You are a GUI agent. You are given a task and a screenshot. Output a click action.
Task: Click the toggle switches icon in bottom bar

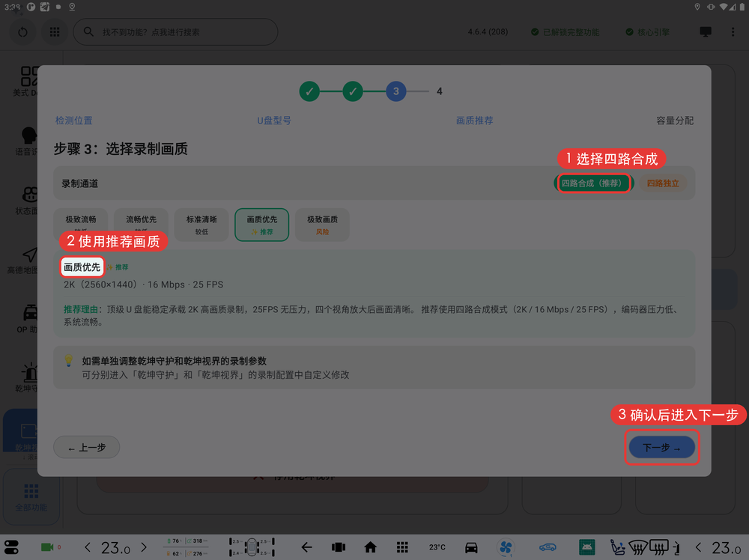[11, 547]
